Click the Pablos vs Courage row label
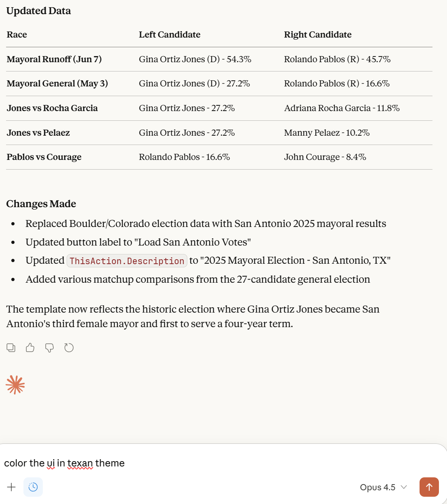447x504 pixels. [x=44, y=157]
